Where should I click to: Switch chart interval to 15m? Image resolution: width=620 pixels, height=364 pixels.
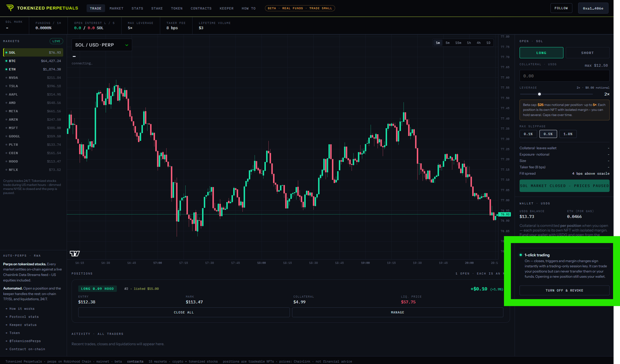[x=458, y=43]
